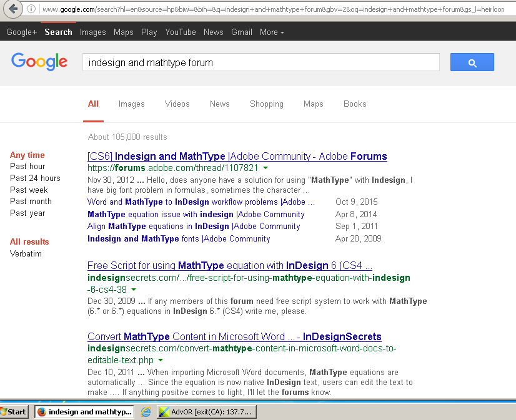This screenshot has width=516, height=420.
Task: Click the 'Apr 20, 2009' date text
Action: coord(359,238)
